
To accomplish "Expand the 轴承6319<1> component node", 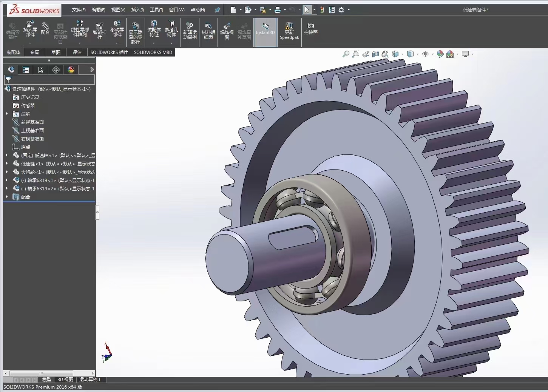I will 7,180.
